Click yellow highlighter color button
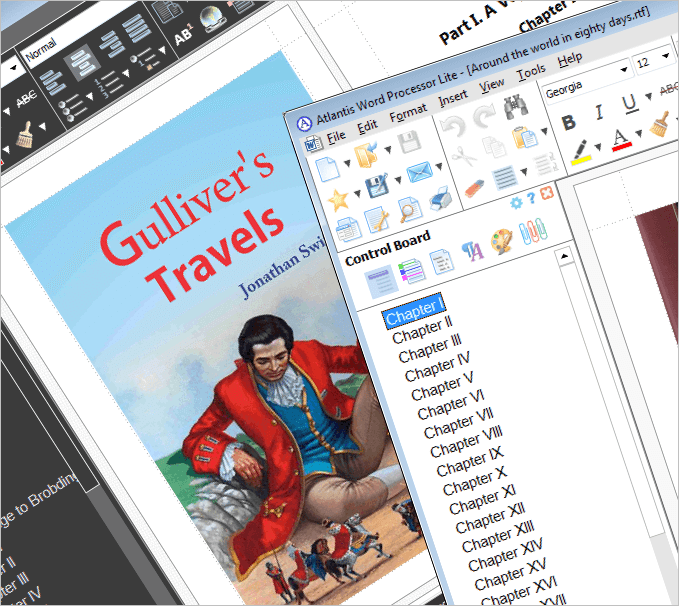The image size is (679, 606). point(581,152)
